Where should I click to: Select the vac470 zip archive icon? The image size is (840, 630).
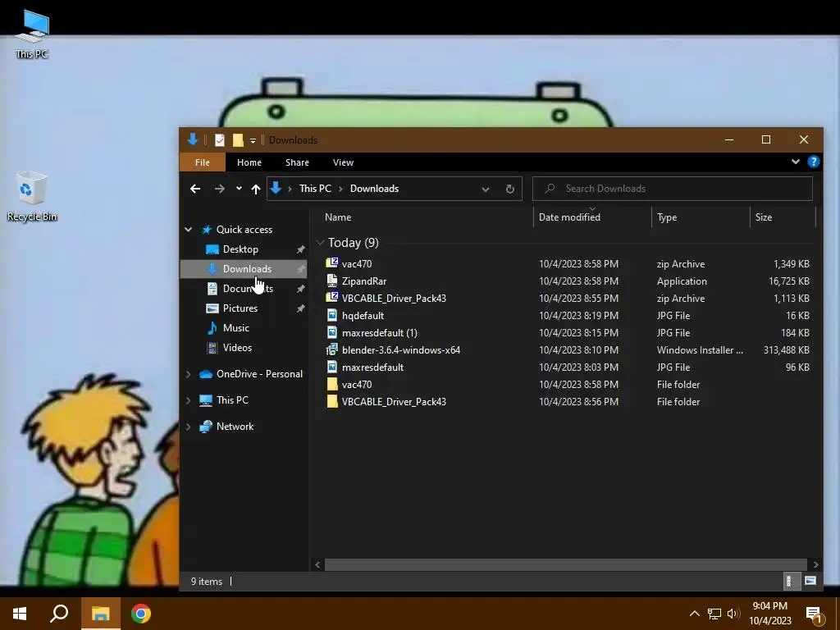[x=332, y=263]
